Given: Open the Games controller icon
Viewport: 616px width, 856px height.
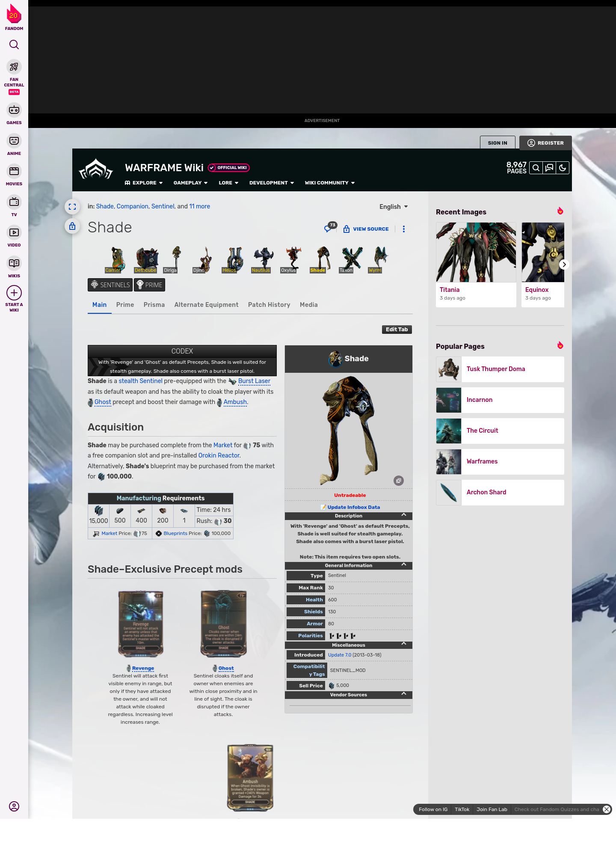Looking at the screenshot, I should tap(14, 110).
